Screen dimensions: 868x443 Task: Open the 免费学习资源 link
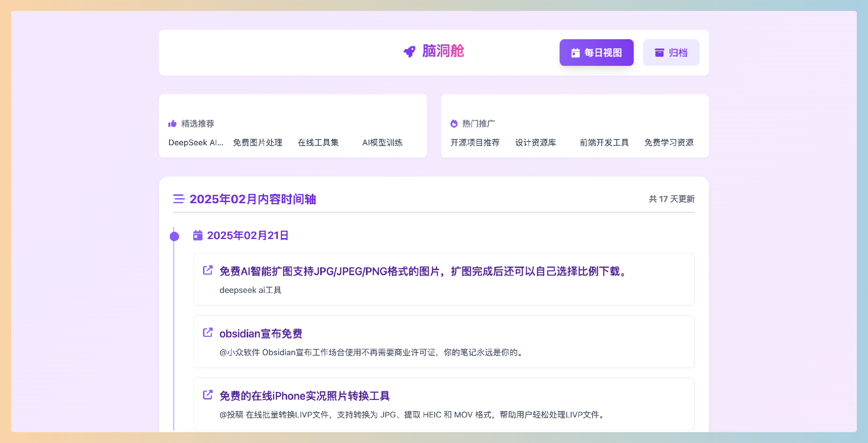669,143
